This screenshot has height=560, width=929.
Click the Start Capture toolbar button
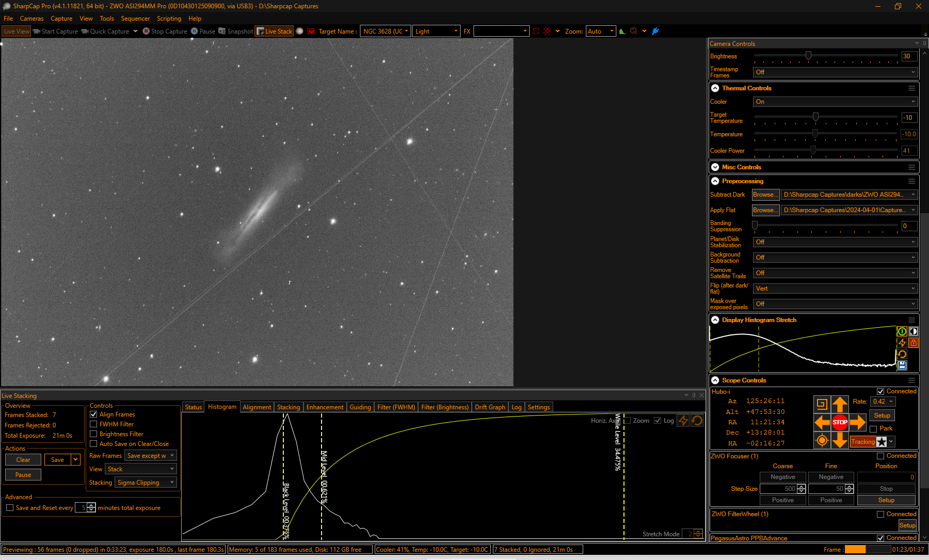click(55, 31)
